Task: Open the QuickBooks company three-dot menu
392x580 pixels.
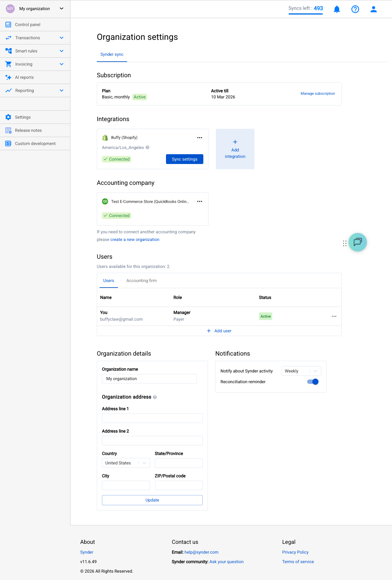Action: (200, 201)
